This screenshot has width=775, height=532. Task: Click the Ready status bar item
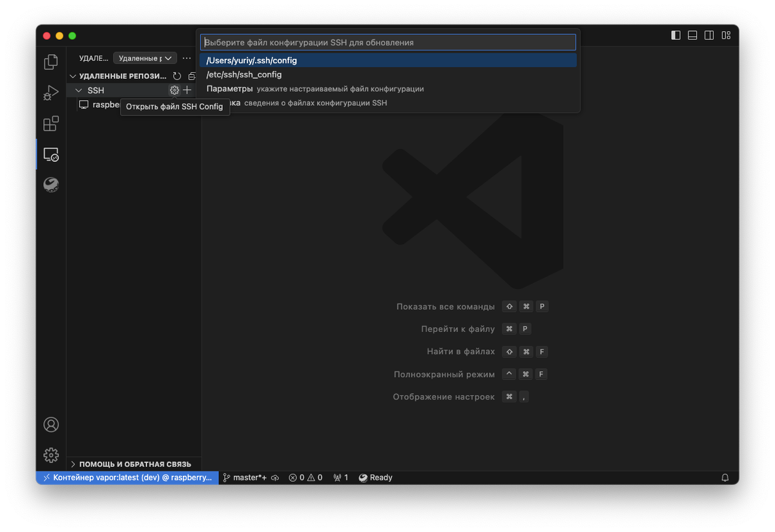point(375,478)
